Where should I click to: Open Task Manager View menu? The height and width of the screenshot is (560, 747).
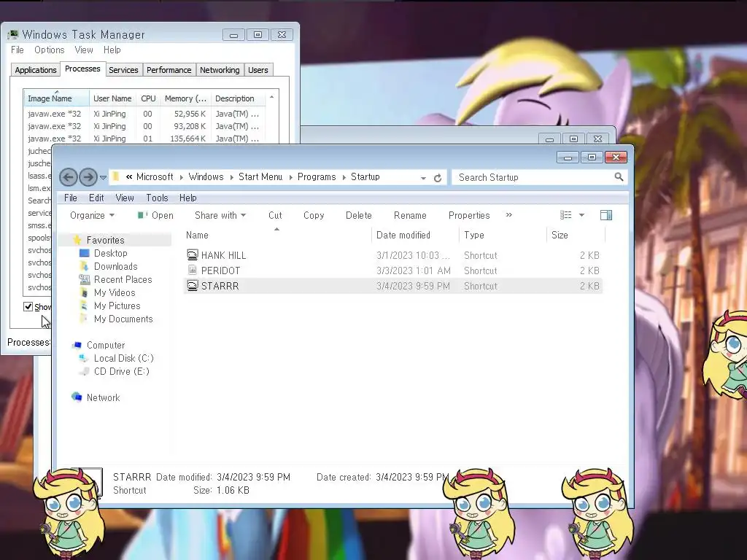83,50
